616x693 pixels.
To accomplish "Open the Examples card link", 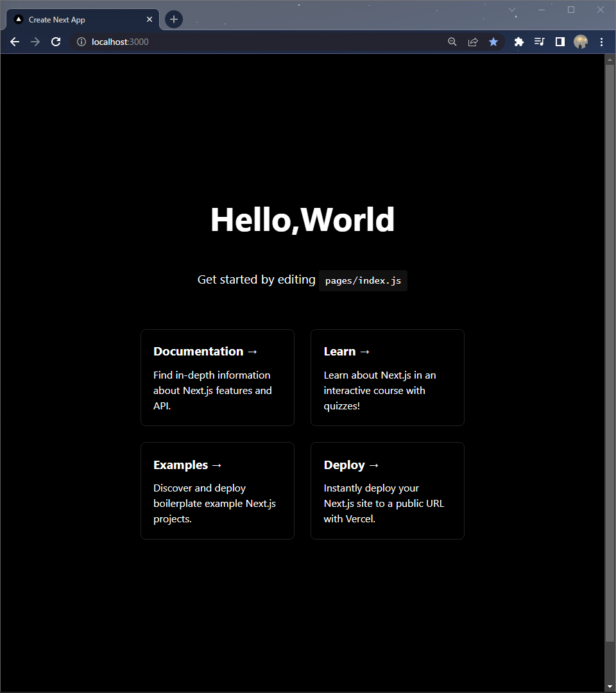I will click(x=218, y=491).
